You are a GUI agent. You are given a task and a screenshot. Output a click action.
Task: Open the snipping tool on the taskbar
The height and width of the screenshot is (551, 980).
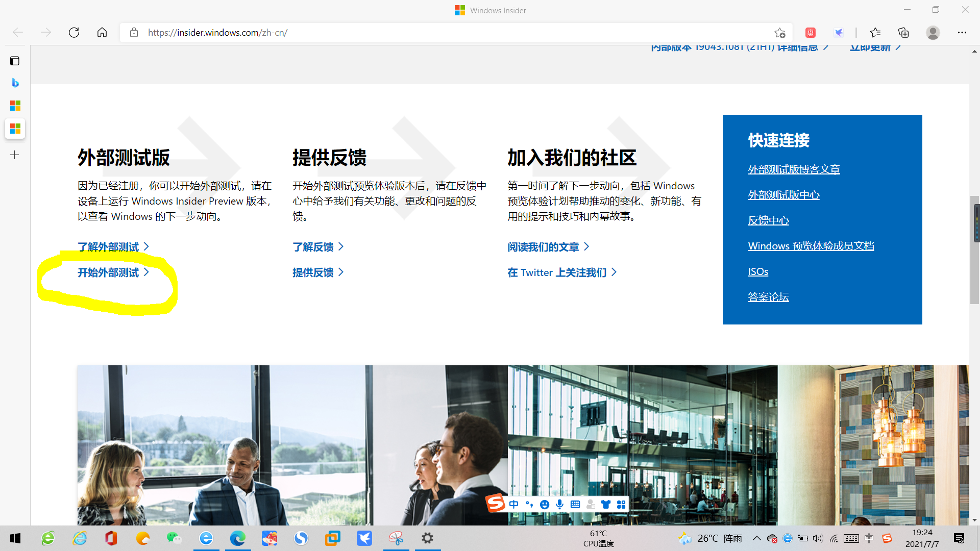396,538
